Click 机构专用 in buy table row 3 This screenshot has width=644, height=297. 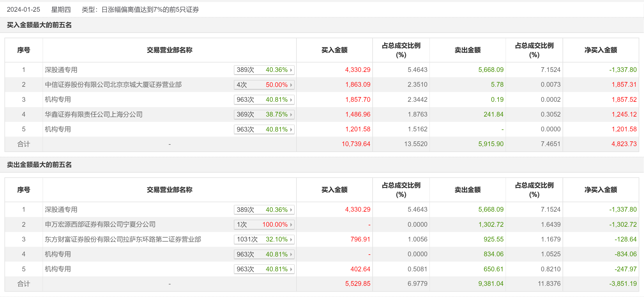58,100
